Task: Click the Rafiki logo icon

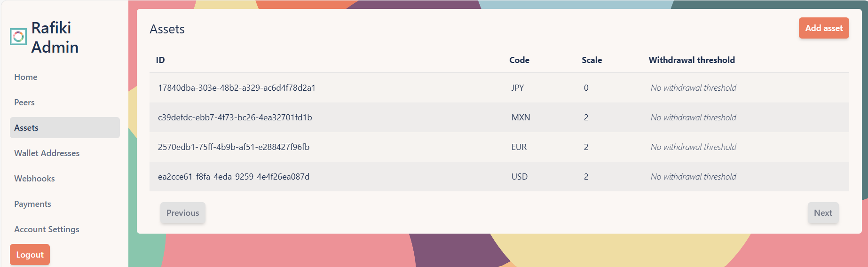Action: tap(18, 37)
